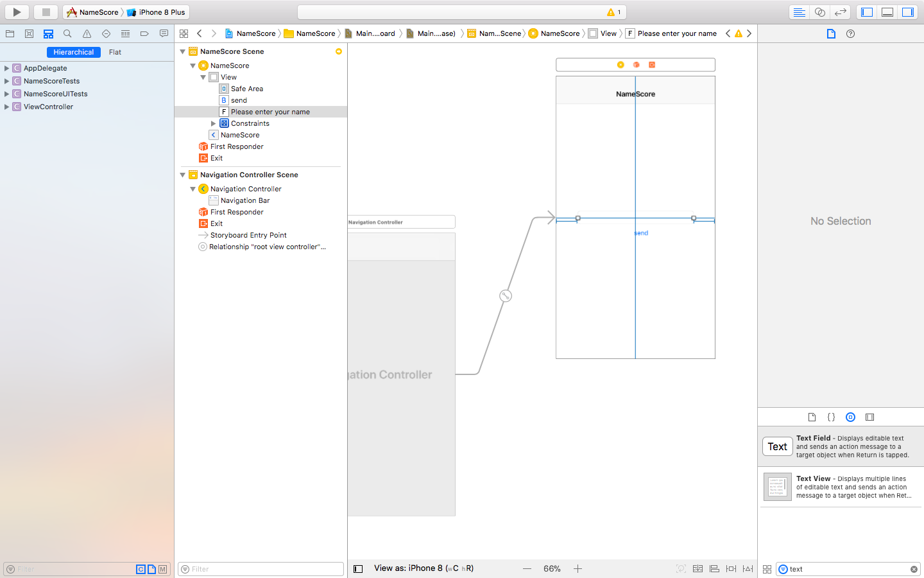Select the Text View library object
Viewport: 924px width, 578px height.
841,487
